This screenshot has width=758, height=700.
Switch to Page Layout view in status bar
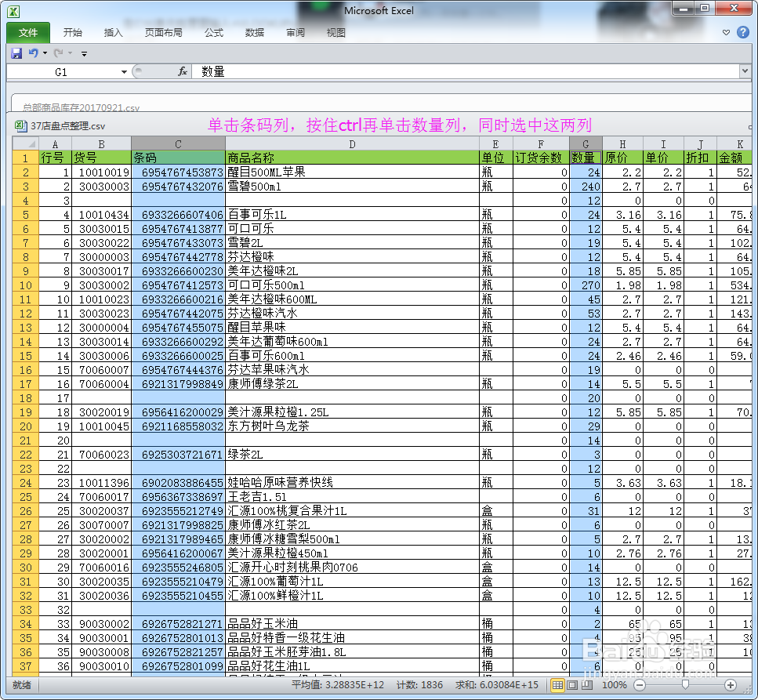(572, 685)
